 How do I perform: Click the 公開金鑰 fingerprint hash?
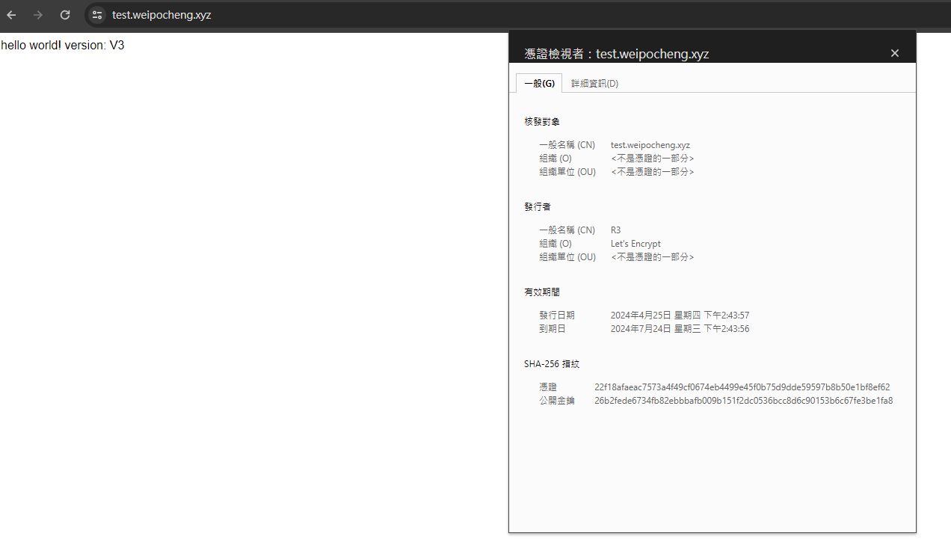coord(743,401)
